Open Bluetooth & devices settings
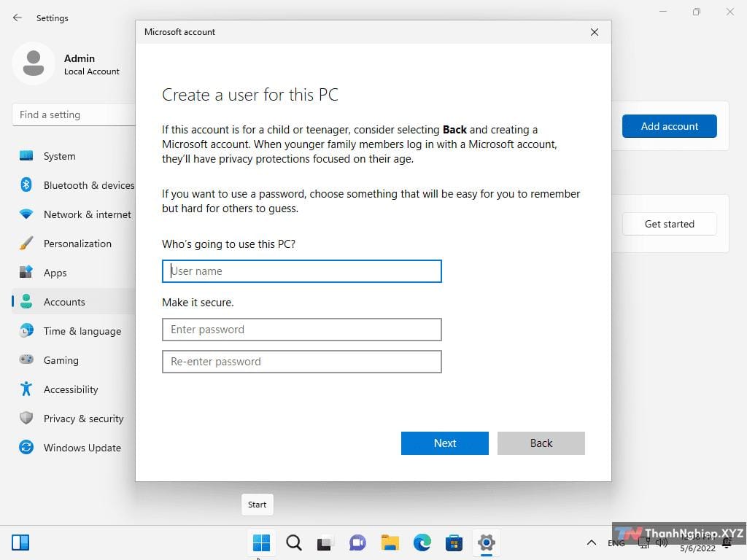747x560 pixels. click(x=74, y=185)
